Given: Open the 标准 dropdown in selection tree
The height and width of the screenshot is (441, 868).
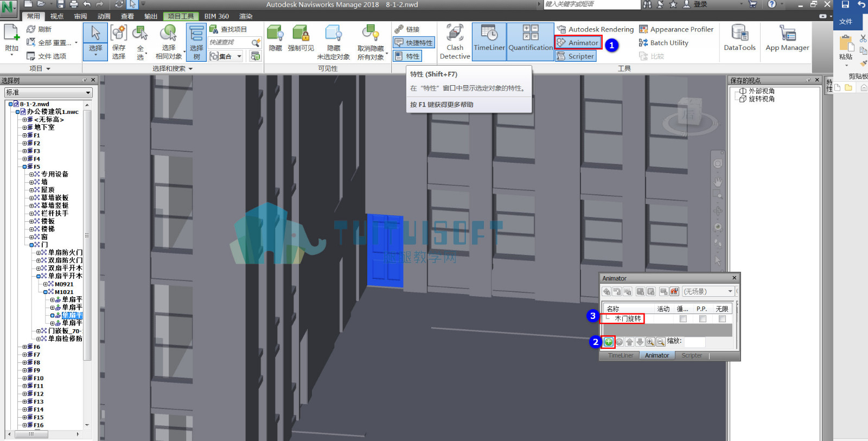Looking at the screenshot, I should tap(48, 93).
